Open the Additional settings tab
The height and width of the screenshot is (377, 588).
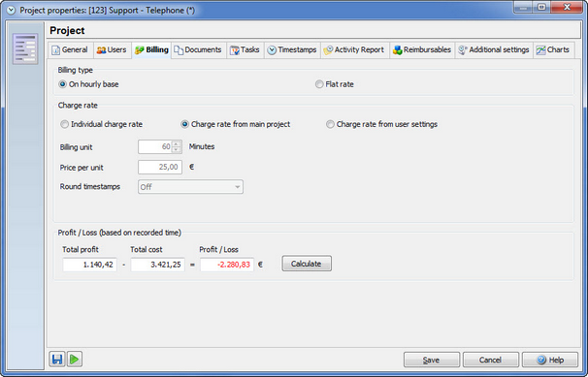coord(494,50)
